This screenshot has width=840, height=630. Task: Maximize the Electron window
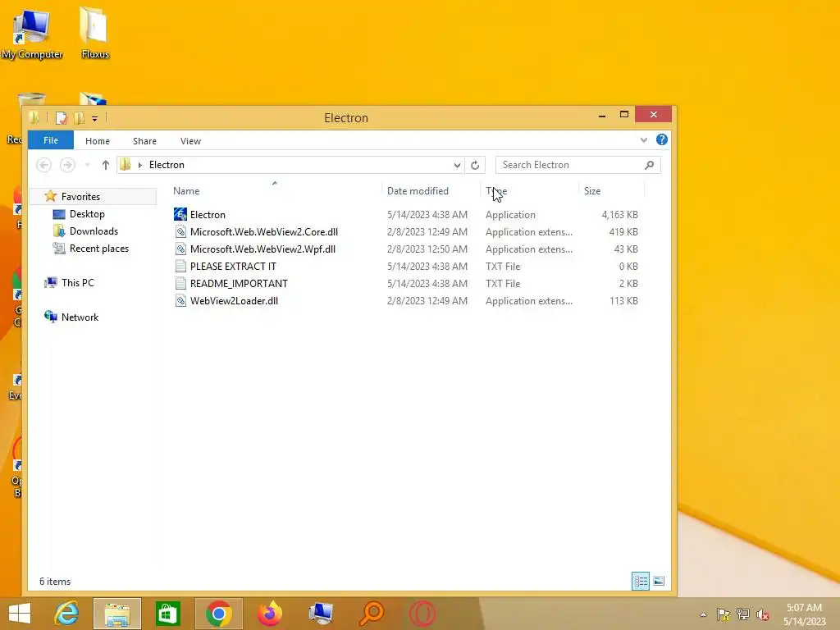(x=624, y=115)
